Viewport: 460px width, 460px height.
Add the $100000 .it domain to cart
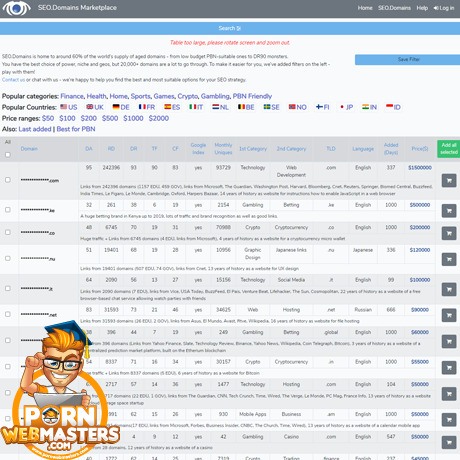(x=449, y=289)
